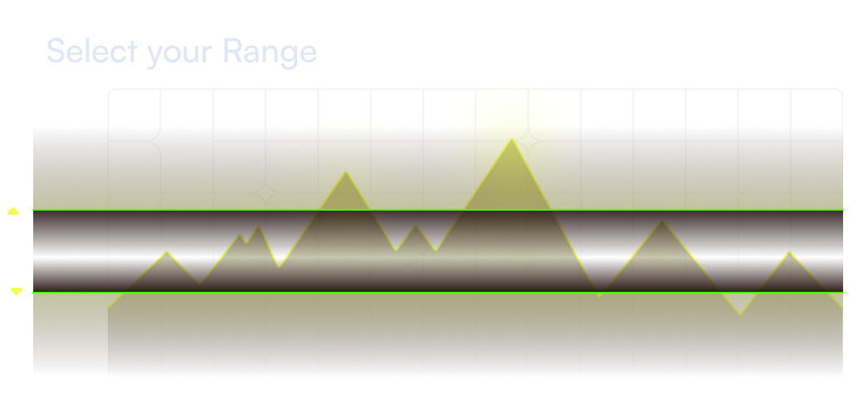Click the peak between the two right valleys
The height and width of the screenshot is (398, 868).
coord(662,221)
